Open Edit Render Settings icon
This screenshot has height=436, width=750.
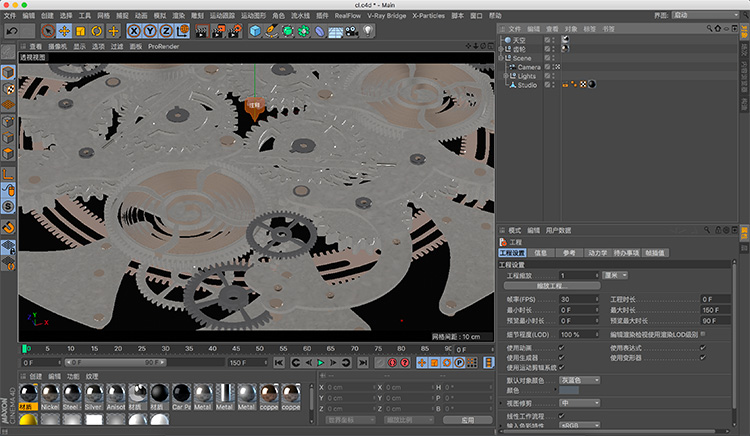click(234, 31)
